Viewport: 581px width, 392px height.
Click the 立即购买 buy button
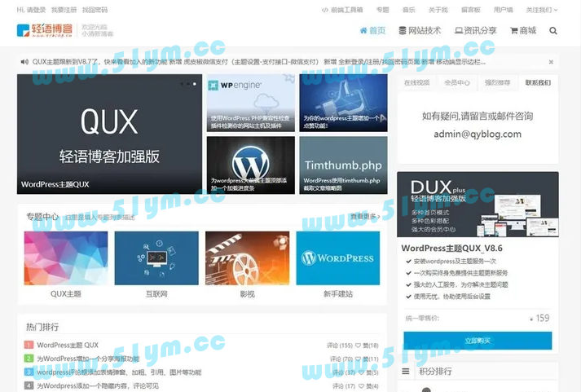[x=478, y=341]
